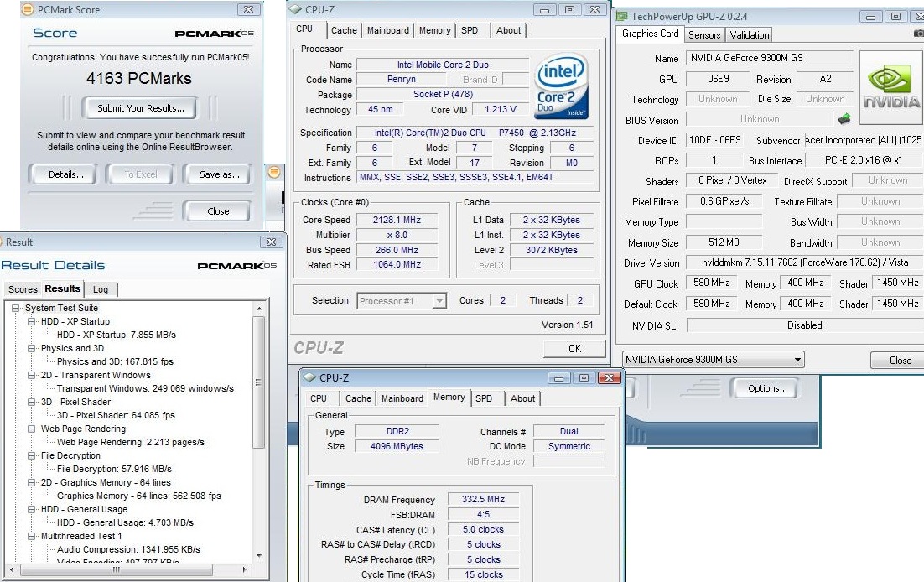Click the PCMark Score title bar orange icon
Viewport: 924px width, 582px height.
27,9
